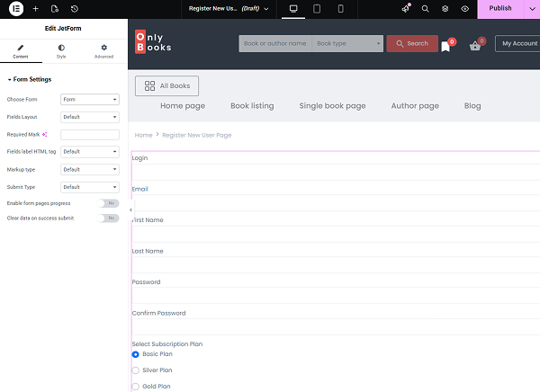
Task: Open the Fields label HTML tag dropdown
Action: tap(90, 152)
